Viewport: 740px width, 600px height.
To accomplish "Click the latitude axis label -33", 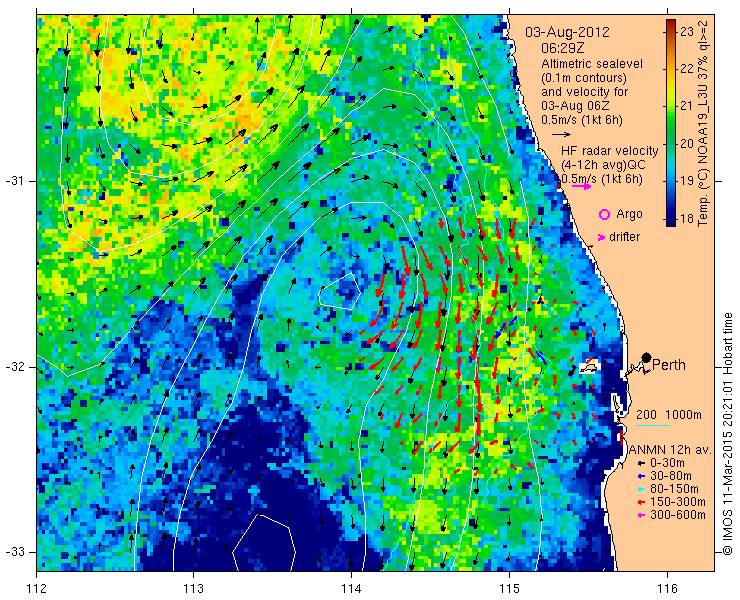I will (x=14, y=552).
